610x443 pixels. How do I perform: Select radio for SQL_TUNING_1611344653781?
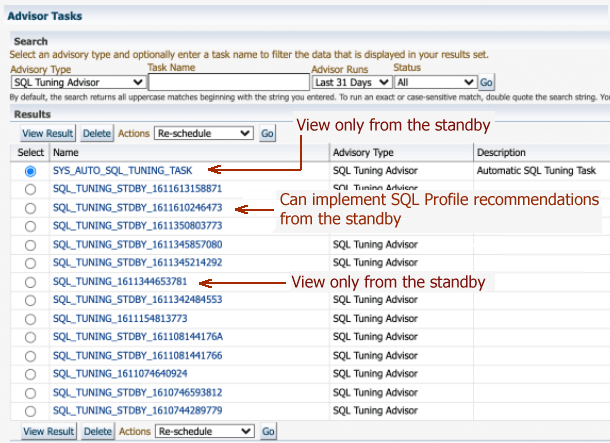tap(30, 282)
